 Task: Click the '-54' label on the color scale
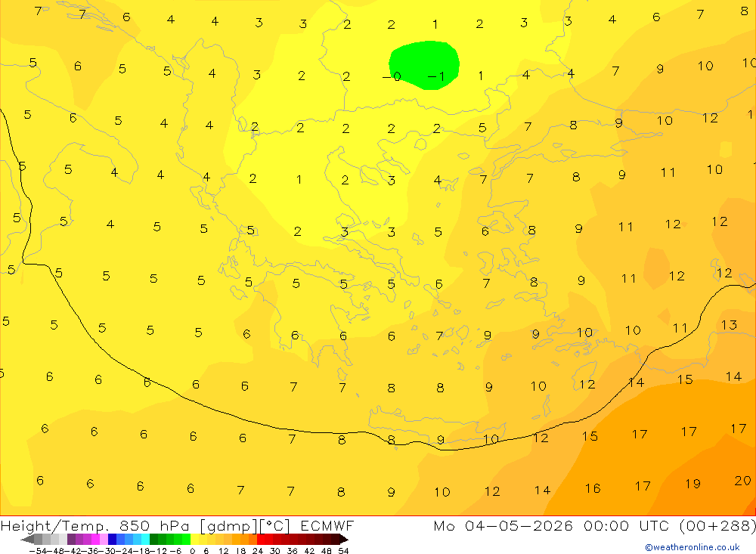(x=38, y=551)
